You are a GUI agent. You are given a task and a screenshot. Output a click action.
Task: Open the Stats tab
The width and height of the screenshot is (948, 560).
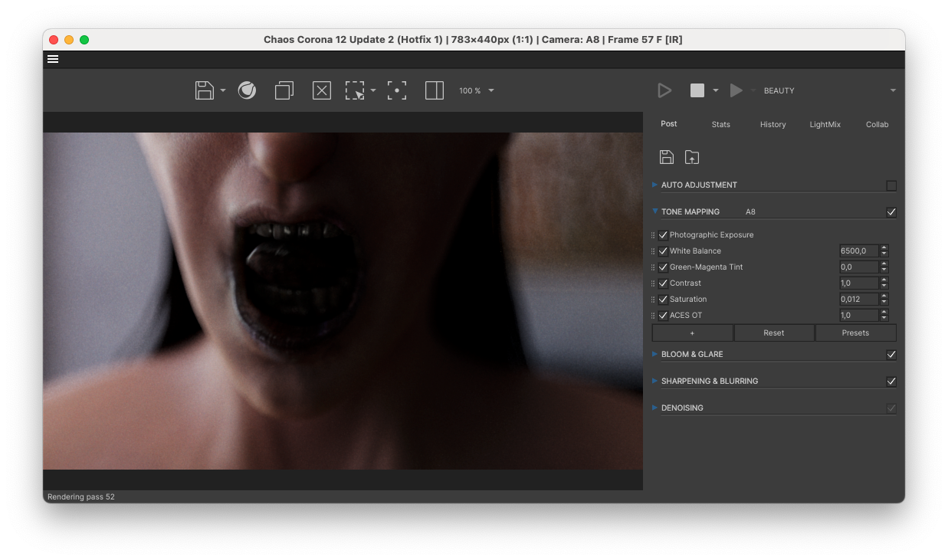tap(721, 124)
